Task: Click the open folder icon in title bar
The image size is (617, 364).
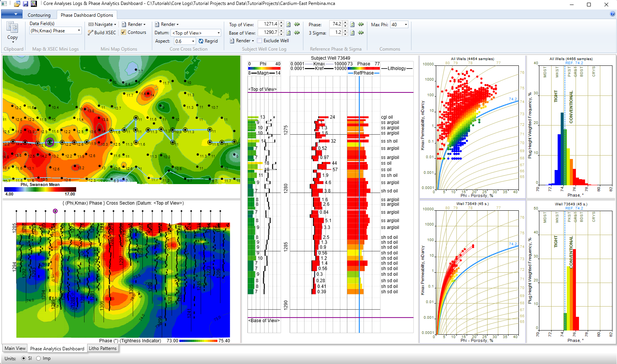Action: (x=17, y=4)
